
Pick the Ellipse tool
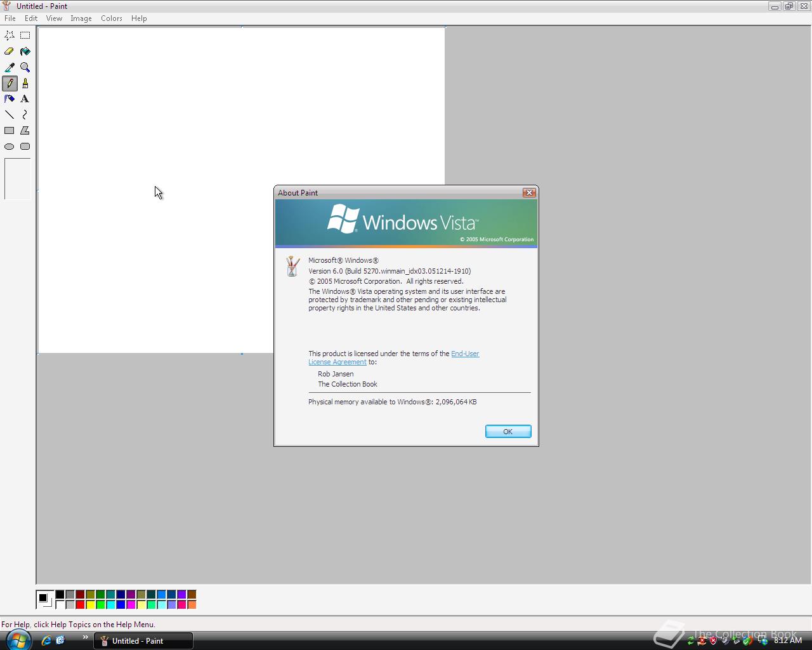(x=10, y=147)
